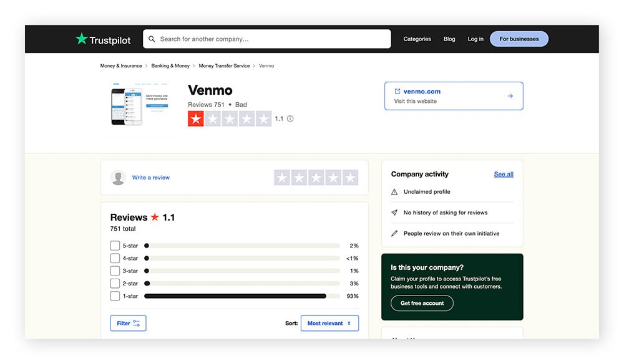Open the Categories menu

(x=417, y=39)
